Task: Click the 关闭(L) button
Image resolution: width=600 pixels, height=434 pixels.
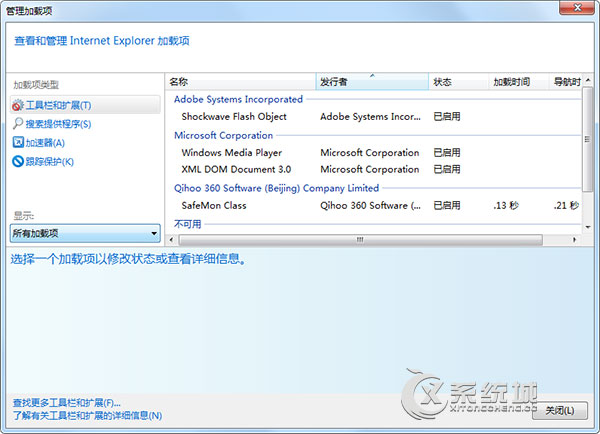Action: pos(559,411)
